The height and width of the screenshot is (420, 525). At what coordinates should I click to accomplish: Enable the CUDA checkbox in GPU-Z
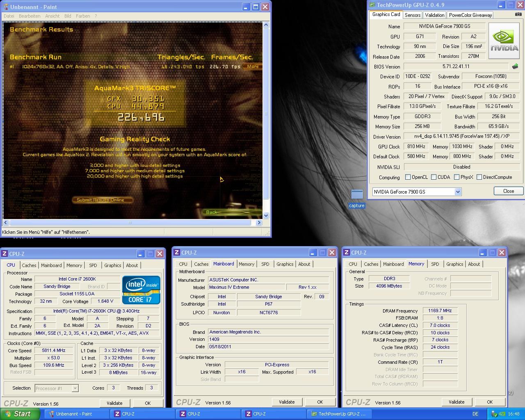(x=434, y=177)
